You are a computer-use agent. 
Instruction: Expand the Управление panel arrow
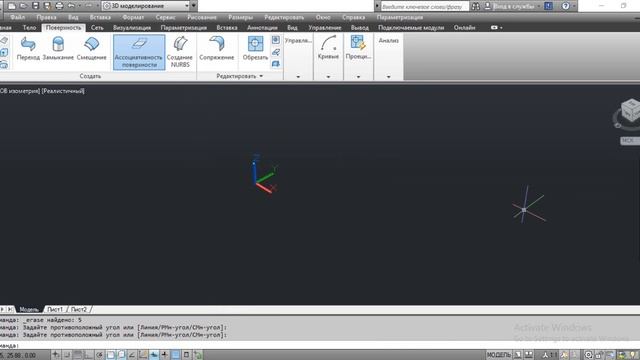[298, 76]
